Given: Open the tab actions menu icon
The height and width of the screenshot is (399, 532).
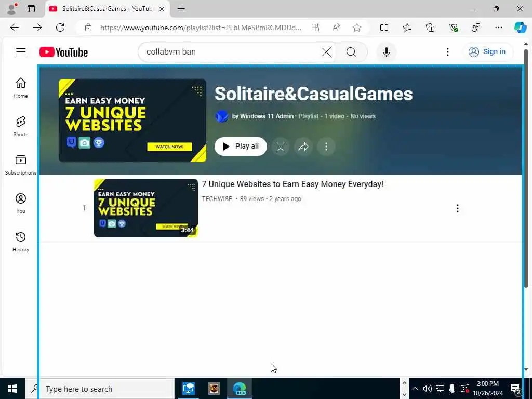Looking at the screenshot, I should coord(31,9).
